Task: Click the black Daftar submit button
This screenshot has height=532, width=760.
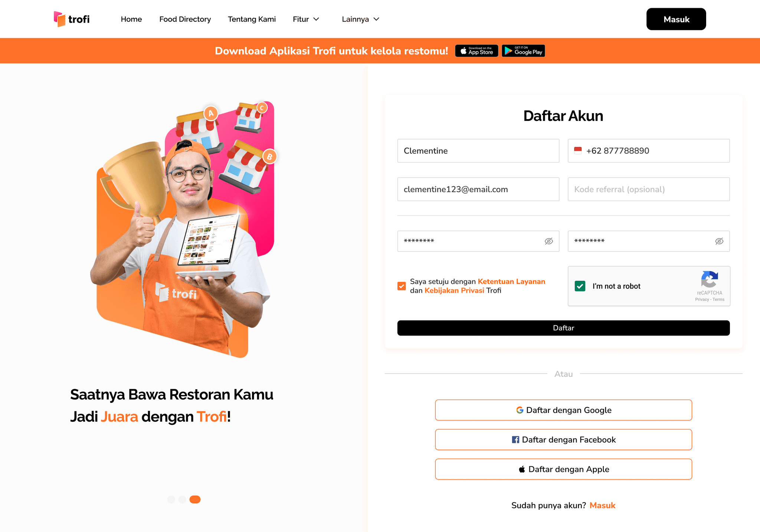Action: coord(563,328)
